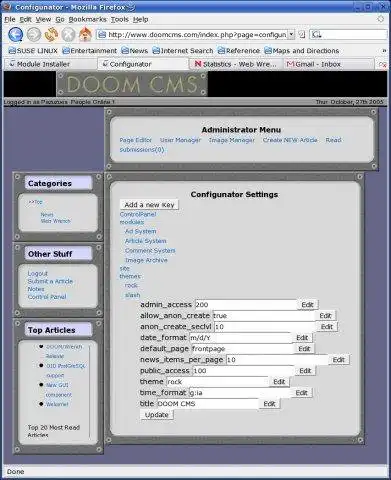Select Comment System tree item
391x480 pixels.
pyautogui.click(x=150, y=250)
